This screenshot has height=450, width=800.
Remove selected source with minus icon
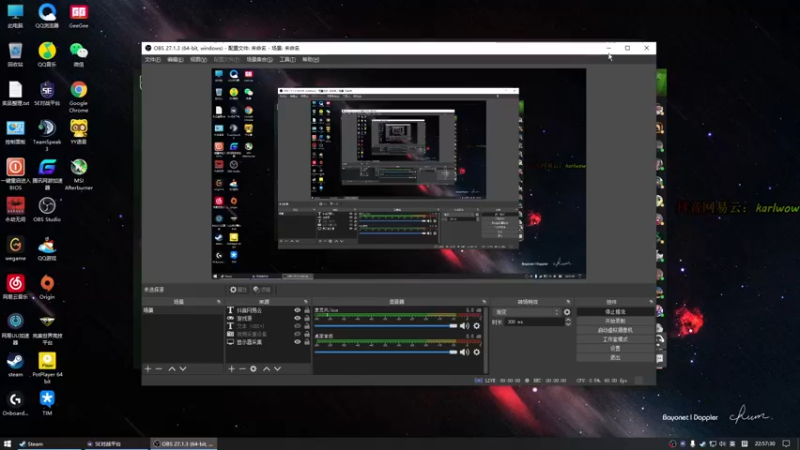(x=242, y=368)
